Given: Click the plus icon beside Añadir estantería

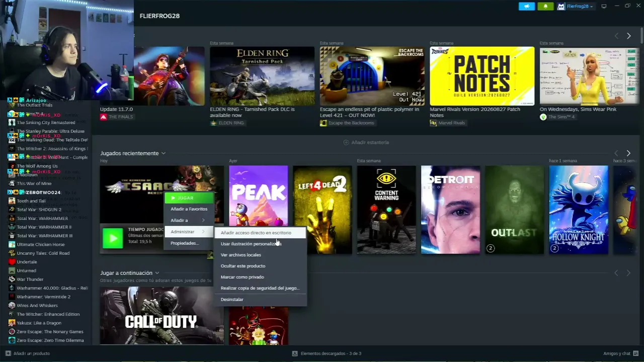Looking at the screenshot, I should pyautogui.click(x=346, y=142).
